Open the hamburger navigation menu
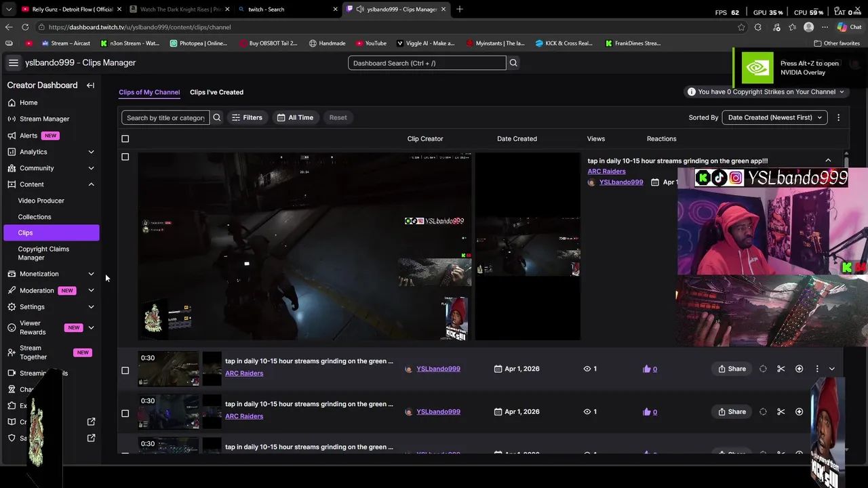 point(13,62)
